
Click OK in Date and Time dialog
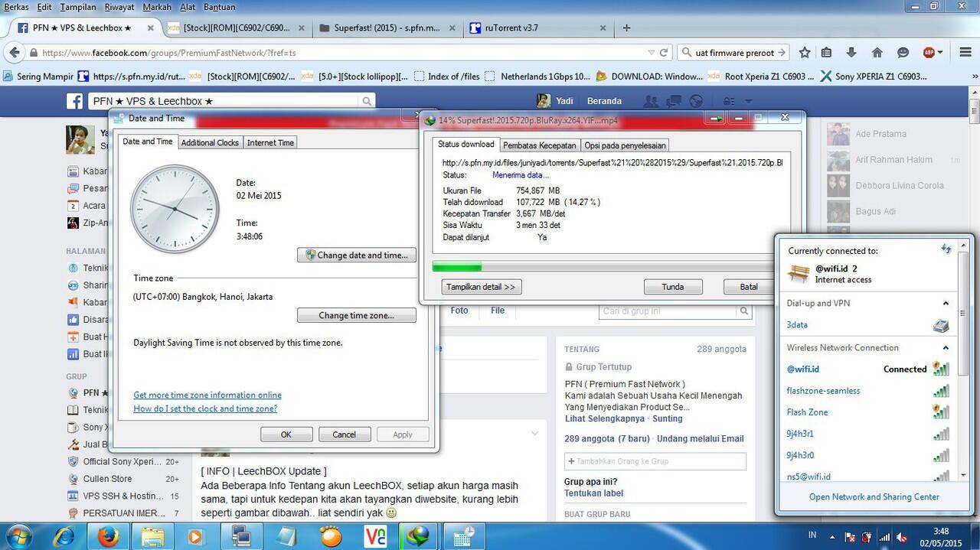286,434
